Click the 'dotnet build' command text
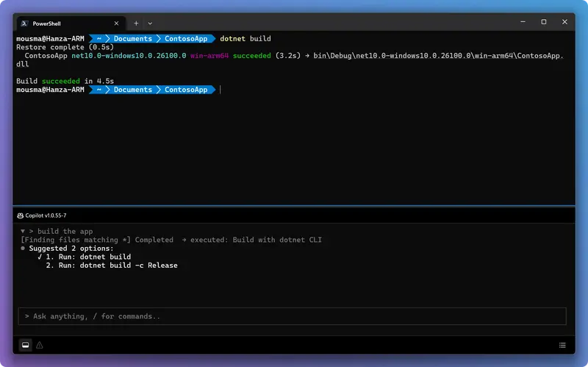588x367 pixels. [x=245, y=39]
